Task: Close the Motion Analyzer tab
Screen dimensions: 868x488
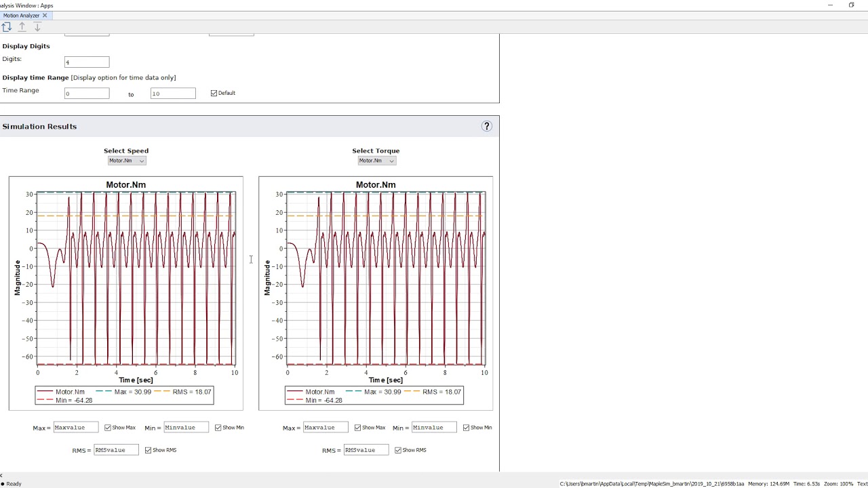Action: [x=45, y=15]
